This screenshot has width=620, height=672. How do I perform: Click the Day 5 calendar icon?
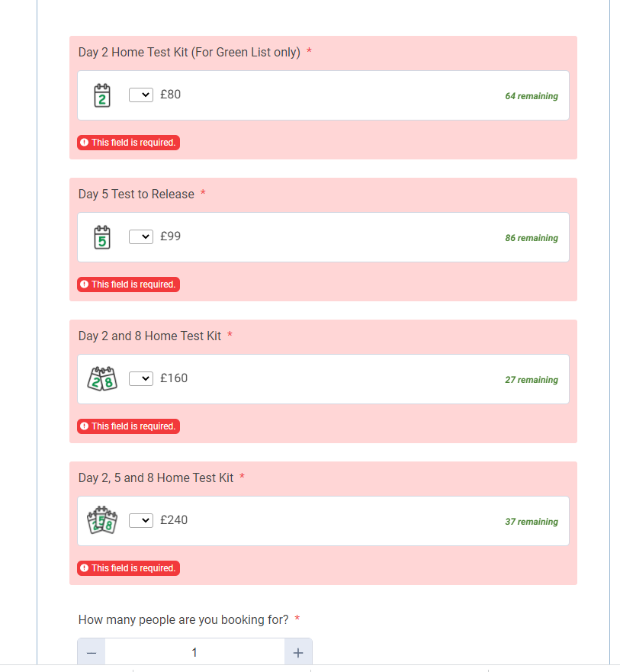pos(101,237)
